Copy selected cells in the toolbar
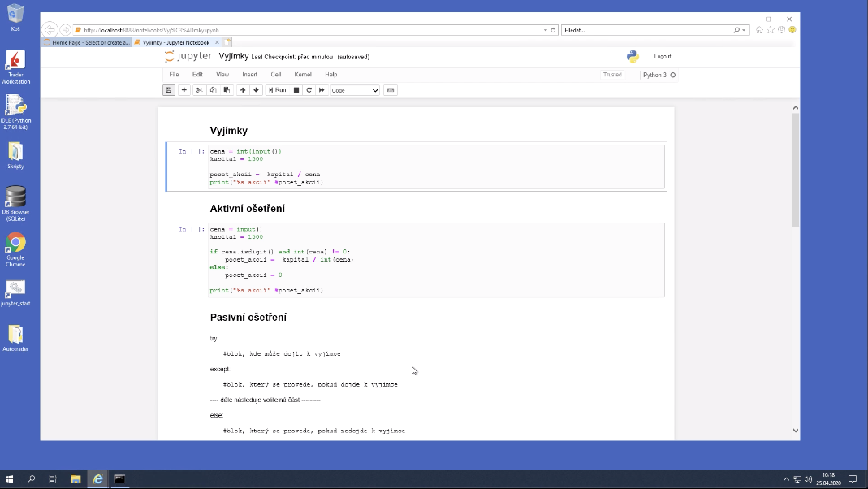 (x=213, y=90)
